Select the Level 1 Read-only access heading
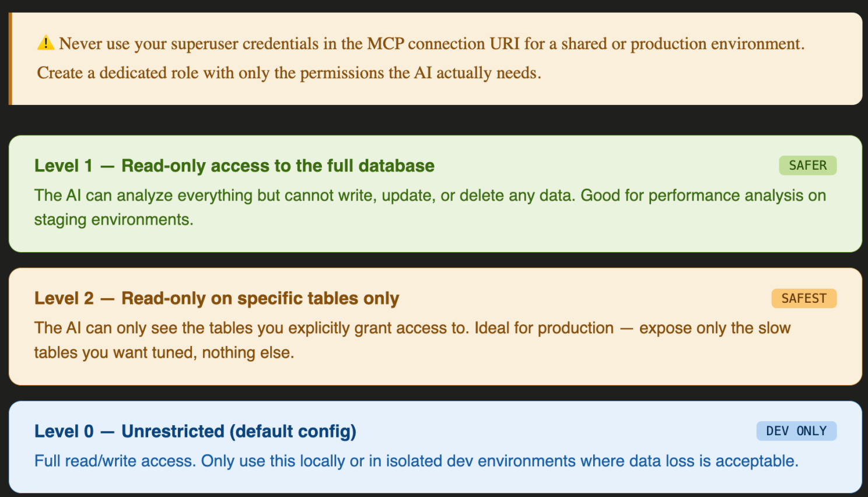This screenshot has width=868, height=497. [x=235, y=166]
